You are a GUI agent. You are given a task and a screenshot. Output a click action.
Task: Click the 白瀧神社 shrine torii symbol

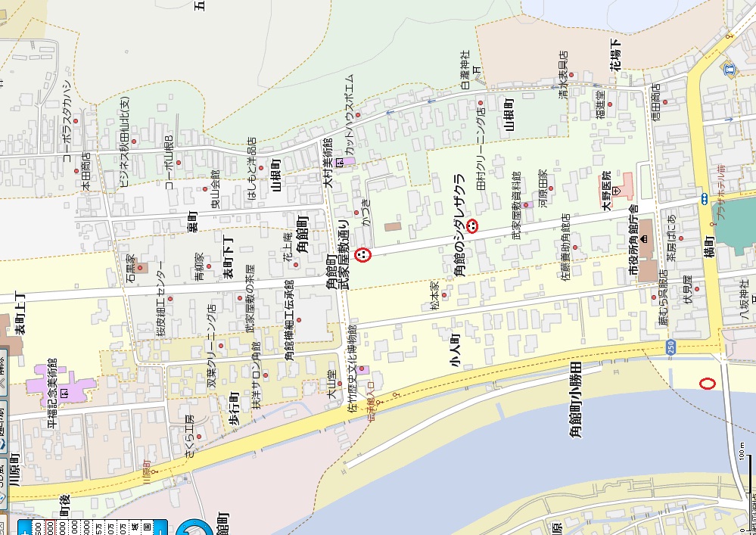(477, 70)
